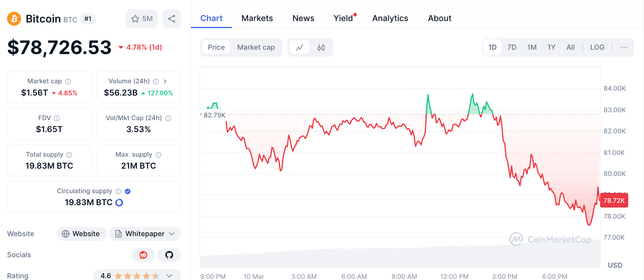Click the BTC ticker symbol
This screenshot has width=644, height=280.
(x=70, y=20)
